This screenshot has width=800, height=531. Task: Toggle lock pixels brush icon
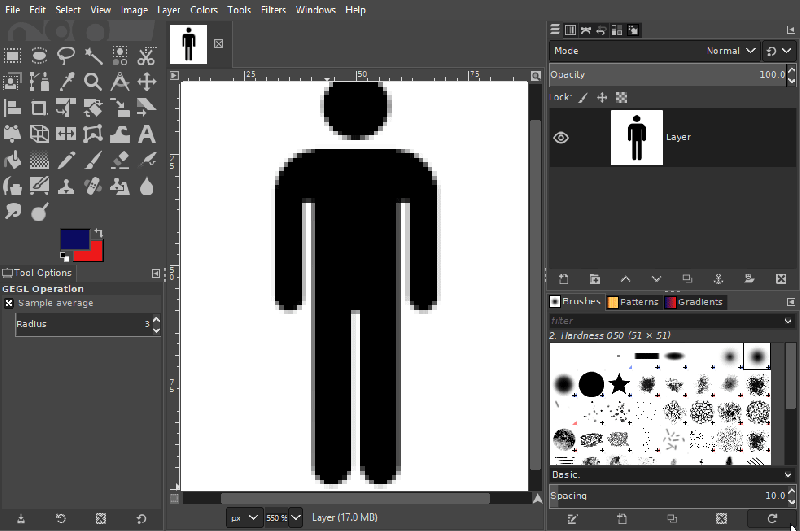click(583, 97)
